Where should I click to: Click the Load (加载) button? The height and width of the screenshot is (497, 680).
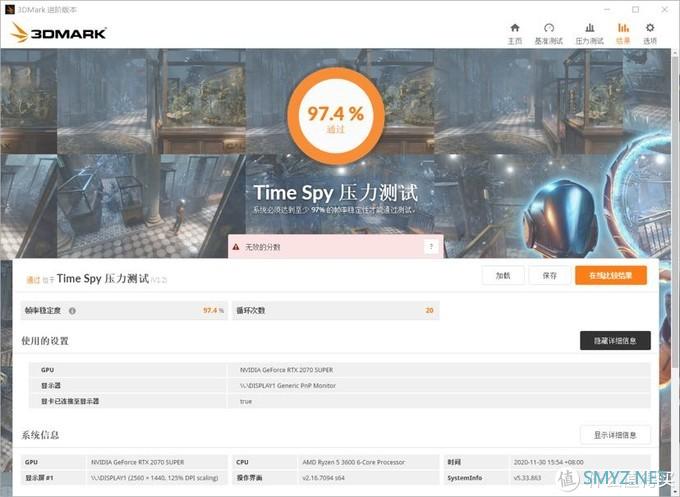(503, 275)
